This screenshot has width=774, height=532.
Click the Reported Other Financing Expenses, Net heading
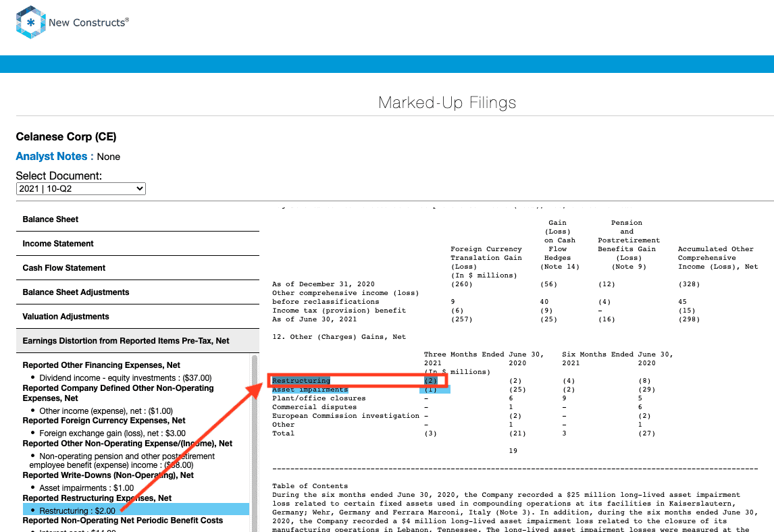pyautogui.click(x=101, y=365)
